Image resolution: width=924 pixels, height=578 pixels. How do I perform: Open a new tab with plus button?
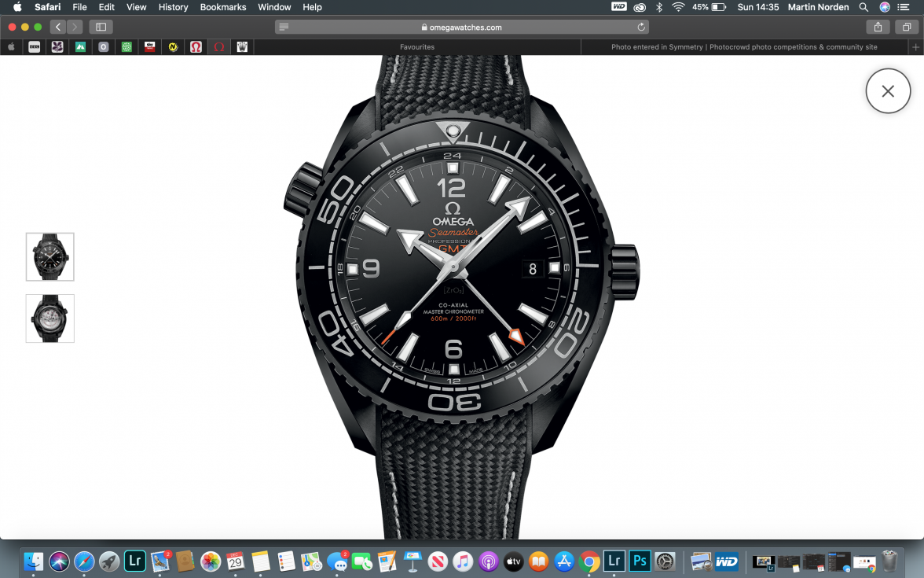[x=915, y=47]
